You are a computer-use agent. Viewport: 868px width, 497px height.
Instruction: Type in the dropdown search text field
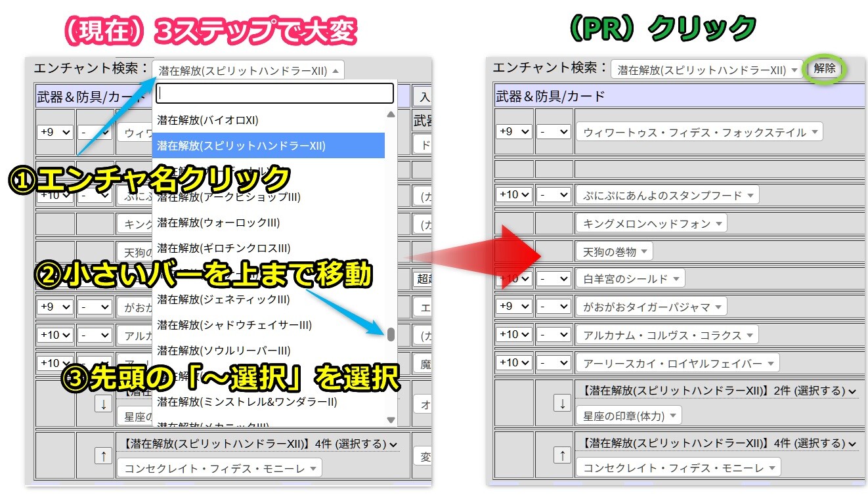274,94
